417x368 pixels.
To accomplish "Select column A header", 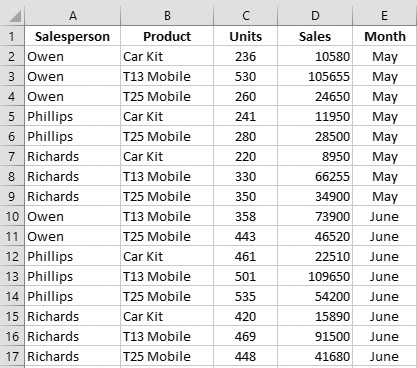I will point(73,16).
